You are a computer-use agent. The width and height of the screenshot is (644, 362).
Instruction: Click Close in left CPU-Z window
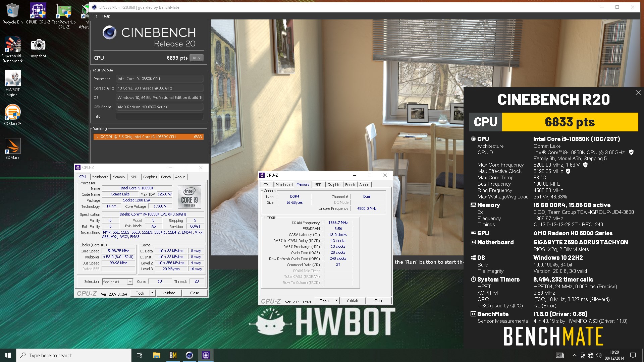pyautogui.click(x=195, y=293)
